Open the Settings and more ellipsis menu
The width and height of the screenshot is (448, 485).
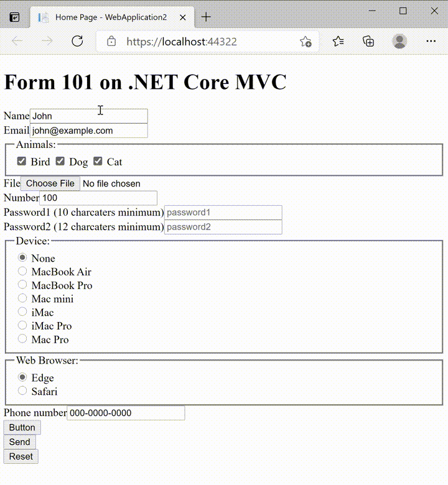point(431,42)
